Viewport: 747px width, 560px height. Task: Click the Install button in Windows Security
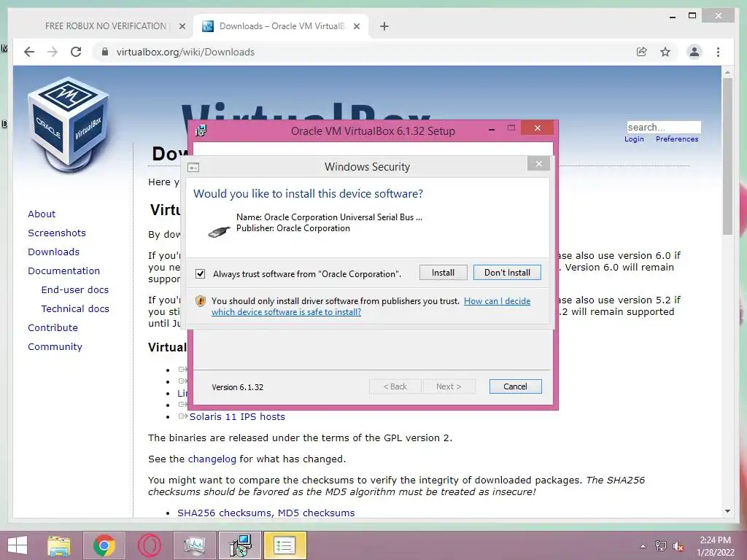tap(443, 273)
